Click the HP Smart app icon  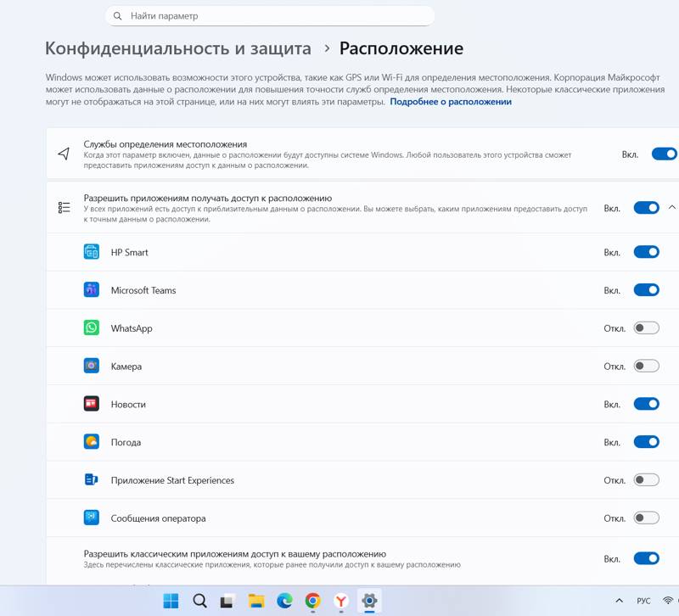point(92,251)
